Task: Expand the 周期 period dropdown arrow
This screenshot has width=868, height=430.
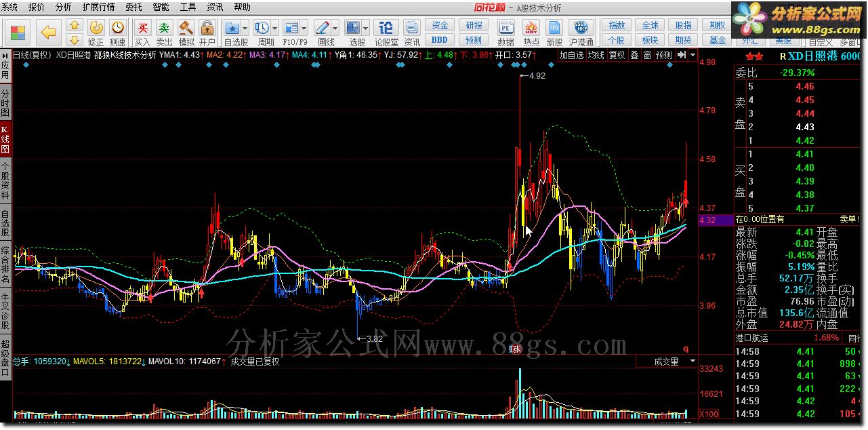Action: click(274, 28)
